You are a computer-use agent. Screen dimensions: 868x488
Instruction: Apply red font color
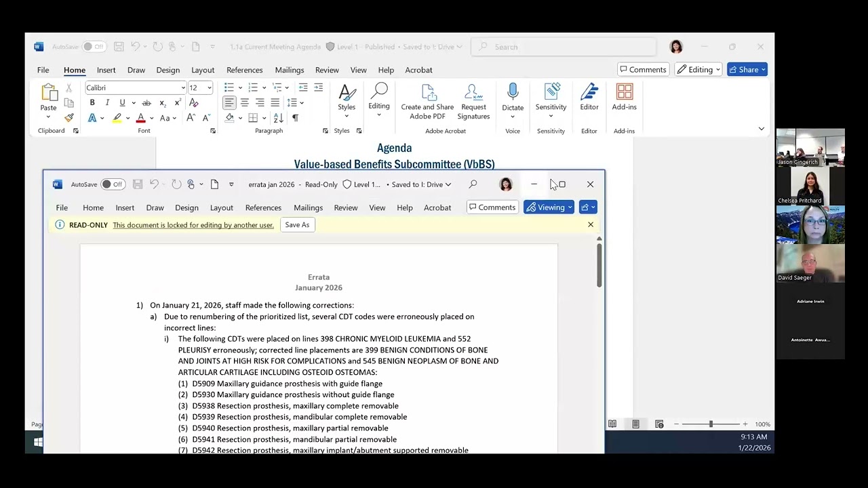point(141,118)
